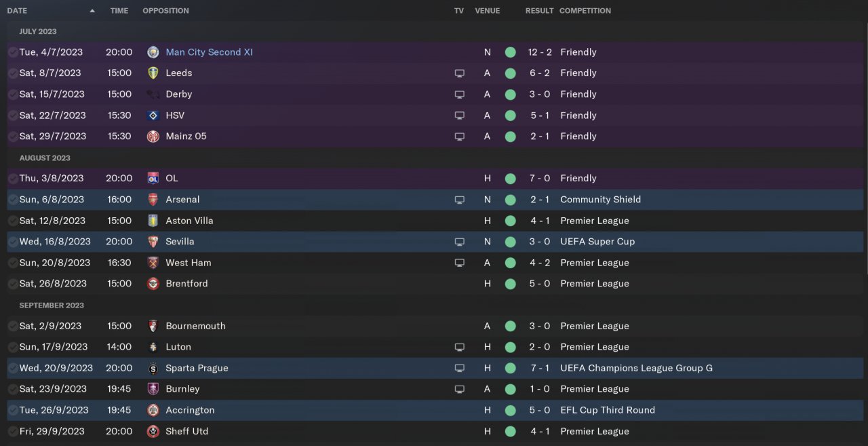Screen dimensions: 868x446
Task: Select the Accrington EFL Cup fixture row
Action: [x=339, y=410]
